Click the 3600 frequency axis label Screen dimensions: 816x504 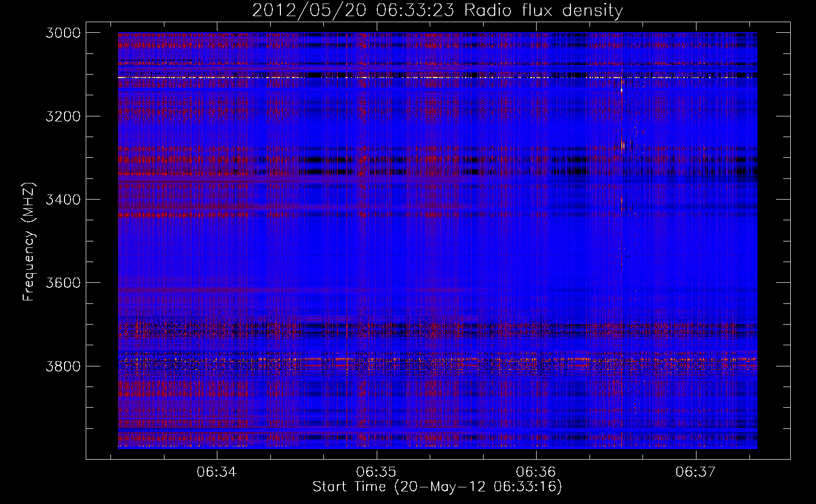click(x=63, y=283)
